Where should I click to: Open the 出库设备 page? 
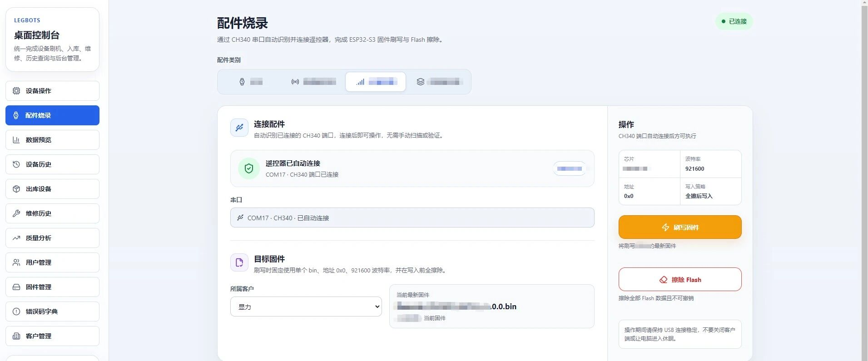[x=52, y=189]
